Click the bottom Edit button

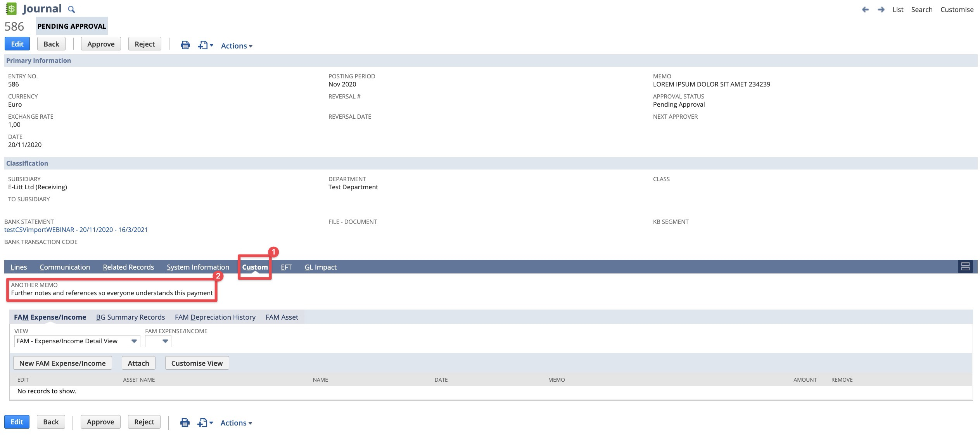click(17, 422)
